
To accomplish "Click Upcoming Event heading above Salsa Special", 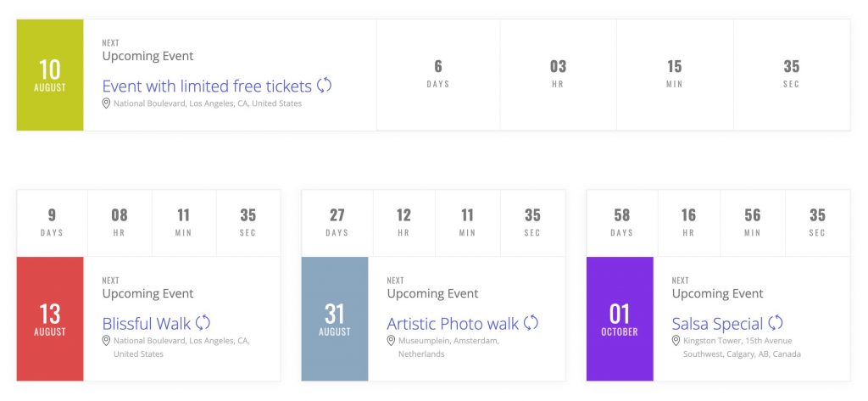I will 717,294.
